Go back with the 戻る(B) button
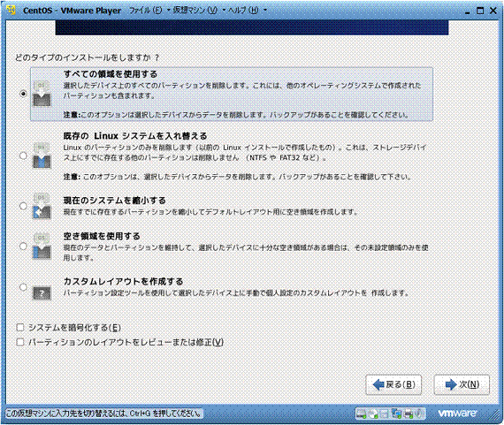The width and height of the screenshot is (504, 425). (393, 384)
